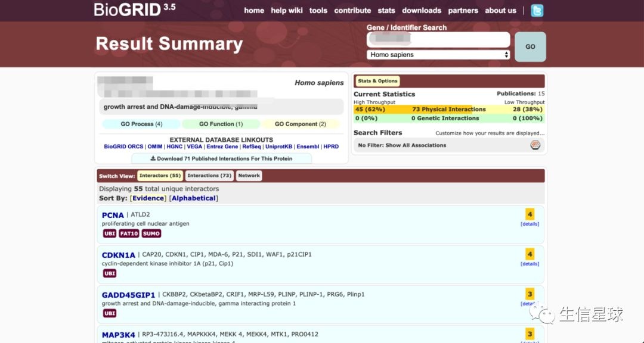Open partners in the top navigation

[x=463, y=11]
